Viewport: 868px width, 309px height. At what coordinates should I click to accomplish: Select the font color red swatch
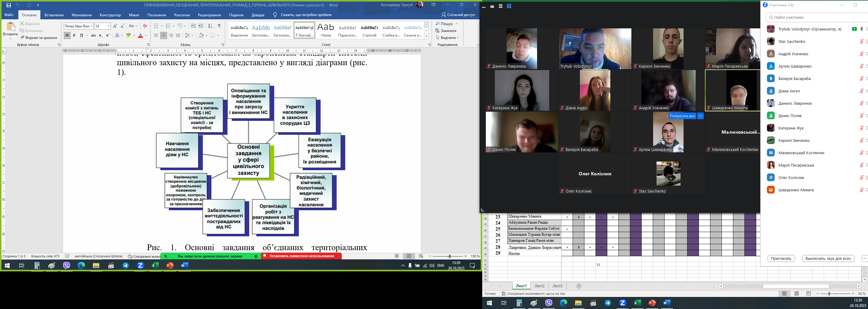[140, 35]
